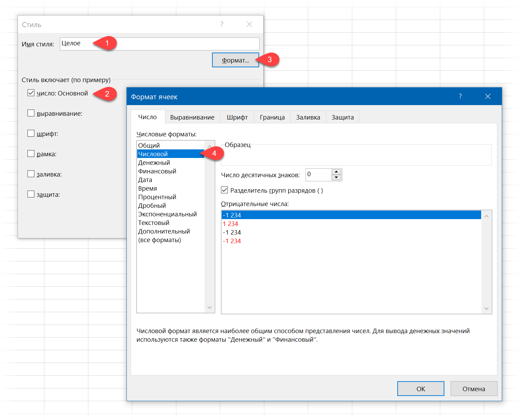Screen dimensions: 520x420
Task: Enable the рамка checkbox
Action: 31,154
